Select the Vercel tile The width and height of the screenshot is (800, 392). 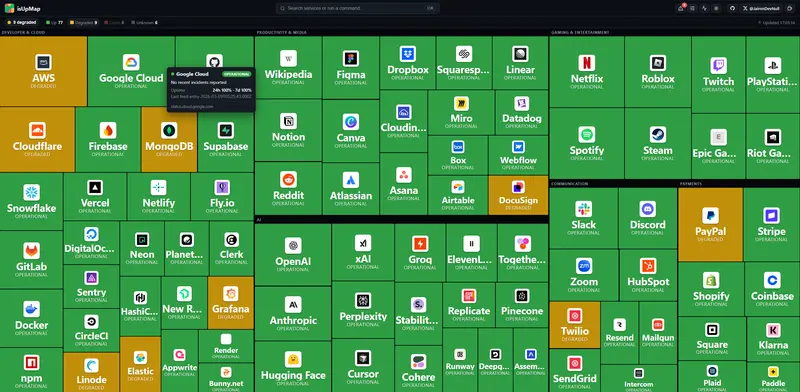tap(95, 197)
